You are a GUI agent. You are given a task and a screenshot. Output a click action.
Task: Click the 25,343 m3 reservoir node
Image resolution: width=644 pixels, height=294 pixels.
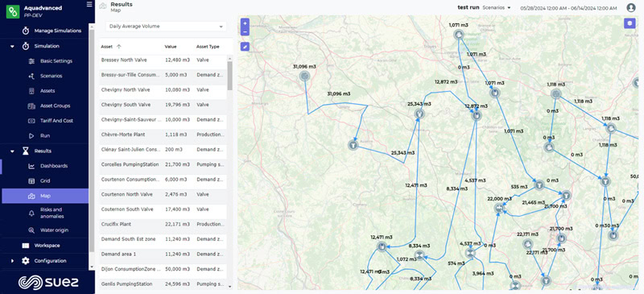click(x=419, y=113)
